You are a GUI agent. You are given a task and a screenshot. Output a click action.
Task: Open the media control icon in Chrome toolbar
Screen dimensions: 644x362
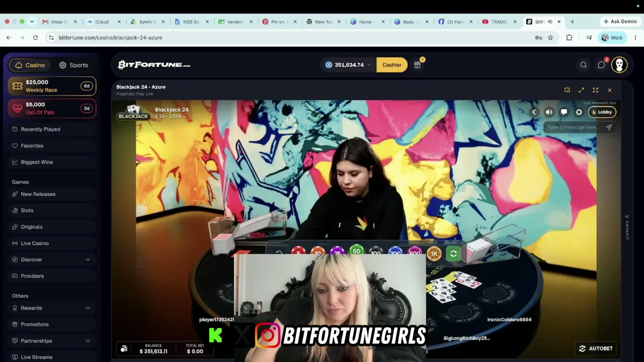tap(589, 38)
